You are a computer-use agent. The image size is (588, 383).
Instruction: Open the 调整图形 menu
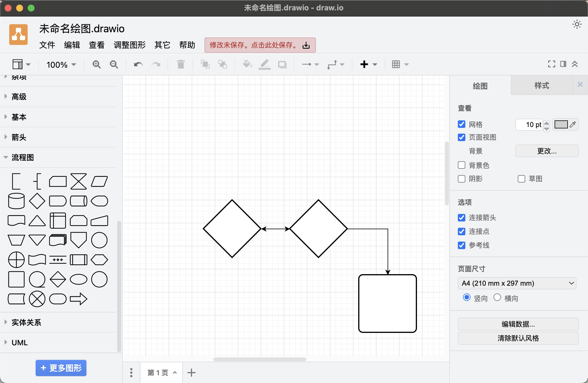(x=130, y=45)
